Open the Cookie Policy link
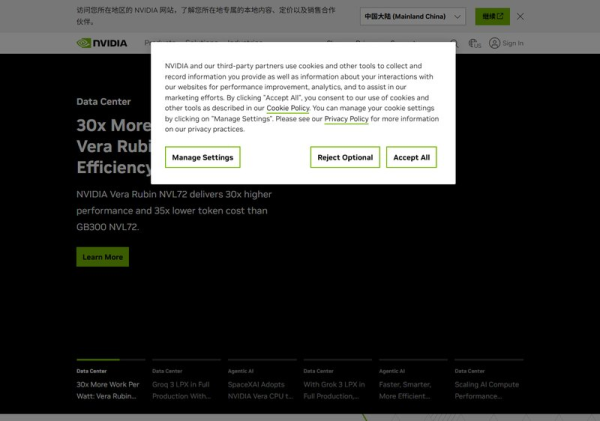Screen dimensions: 600x421 288,108
